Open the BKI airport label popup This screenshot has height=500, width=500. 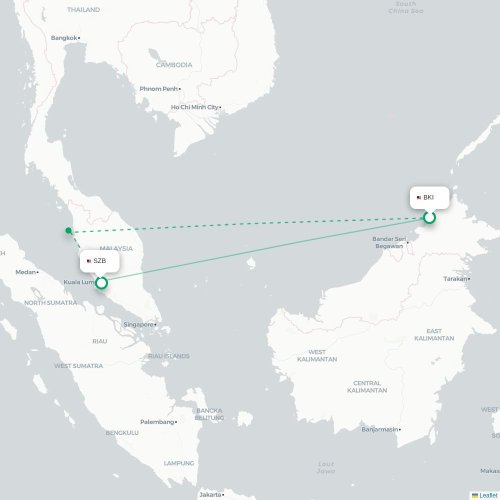[429, 198]
